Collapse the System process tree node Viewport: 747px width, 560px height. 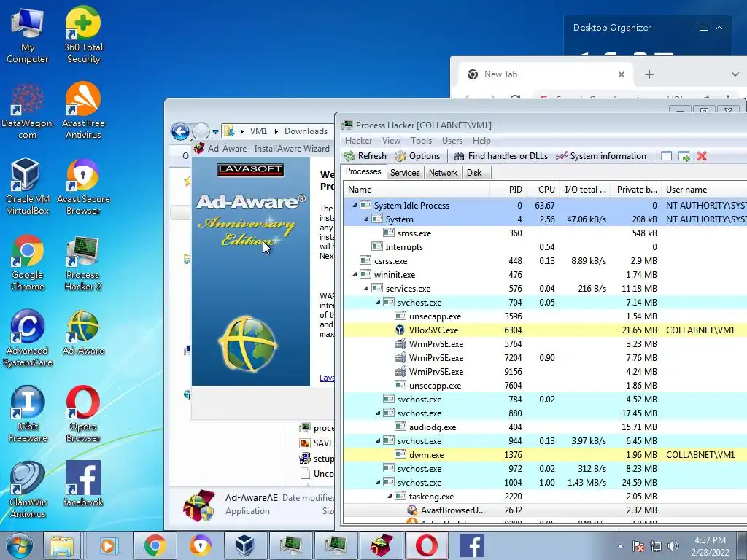pos(366,219)
